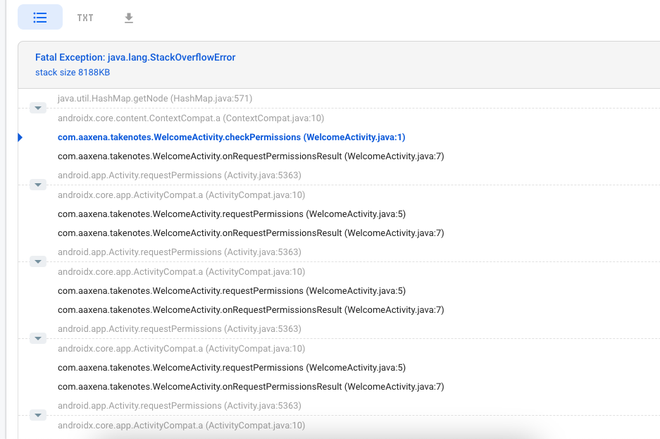Select the first ActivityCompat.a frame
The image size is (660, 439).
[x=181, y=195]
